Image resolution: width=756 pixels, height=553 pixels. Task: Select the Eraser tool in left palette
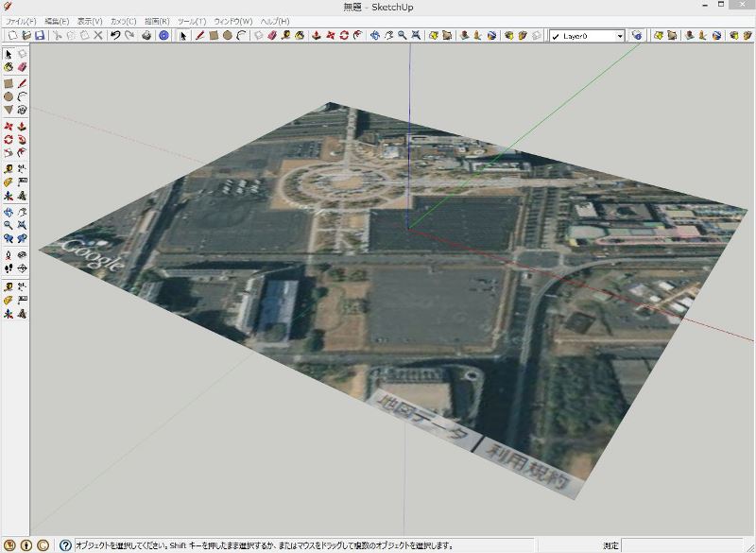coord(22,67)
